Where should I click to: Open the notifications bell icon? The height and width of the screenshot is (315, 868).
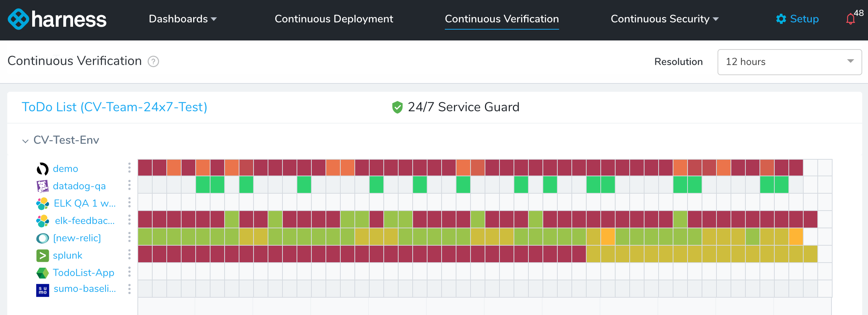(851, 19)
